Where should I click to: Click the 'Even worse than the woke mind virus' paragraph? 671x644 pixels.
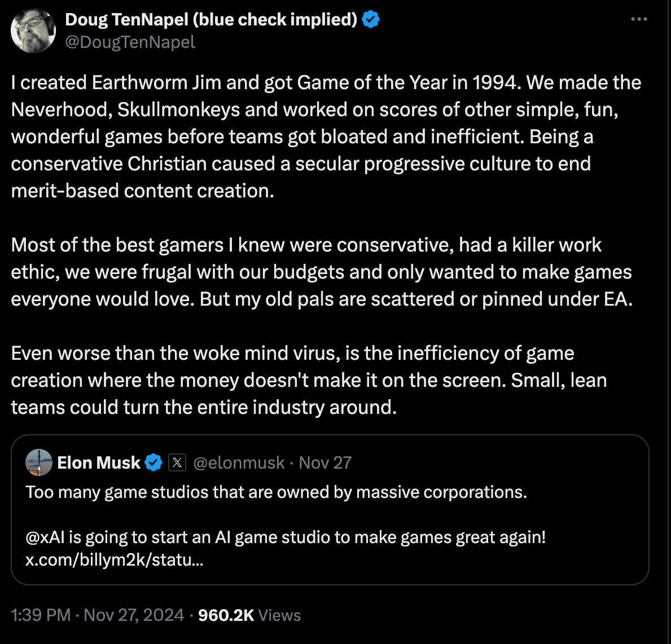(309, 380)
